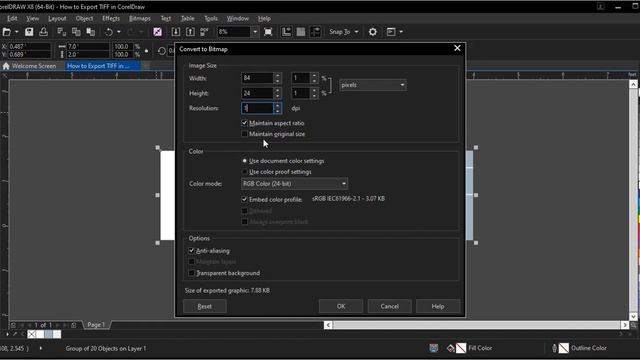This screenshot has width=640, height=360.
Task: Click the Import icon in toolbar
Action: (x=176, y=32)
